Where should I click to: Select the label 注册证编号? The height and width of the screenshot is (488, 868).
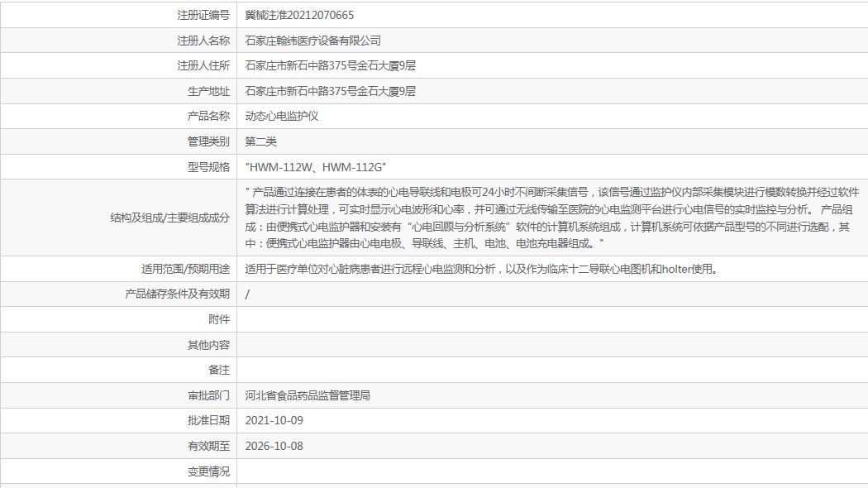[203, 16]
